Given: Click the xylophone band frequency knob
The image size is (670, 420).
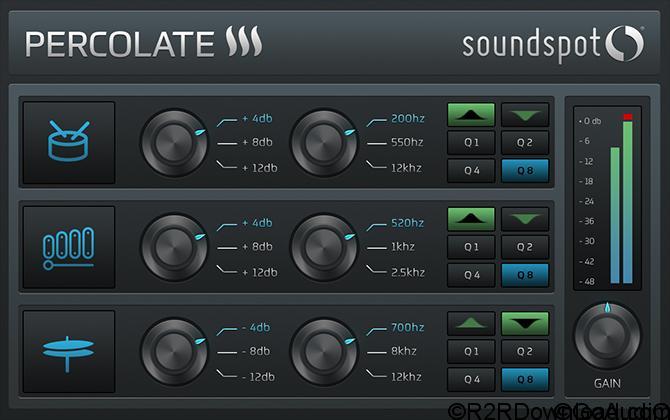Looking at the screenshot, I should pyautogui.click(x=323, y=248).
